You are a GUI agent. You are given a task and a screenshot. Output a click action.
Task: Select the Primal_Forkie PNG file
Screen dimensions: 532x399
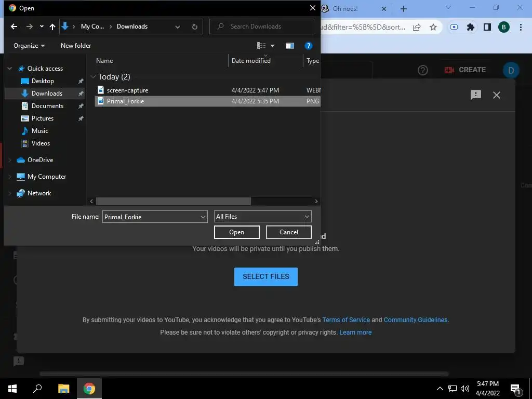207,101
